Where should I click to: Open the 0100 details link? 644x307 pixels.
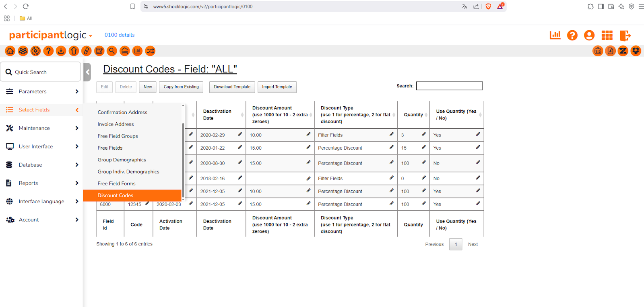point(120,35)
